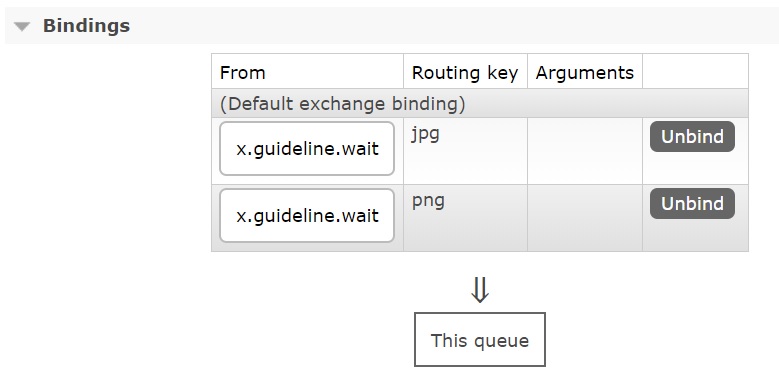
Task: Open x.guideline.wait exchange in png row
Action: pyautogui.click(x=307, y=216)
